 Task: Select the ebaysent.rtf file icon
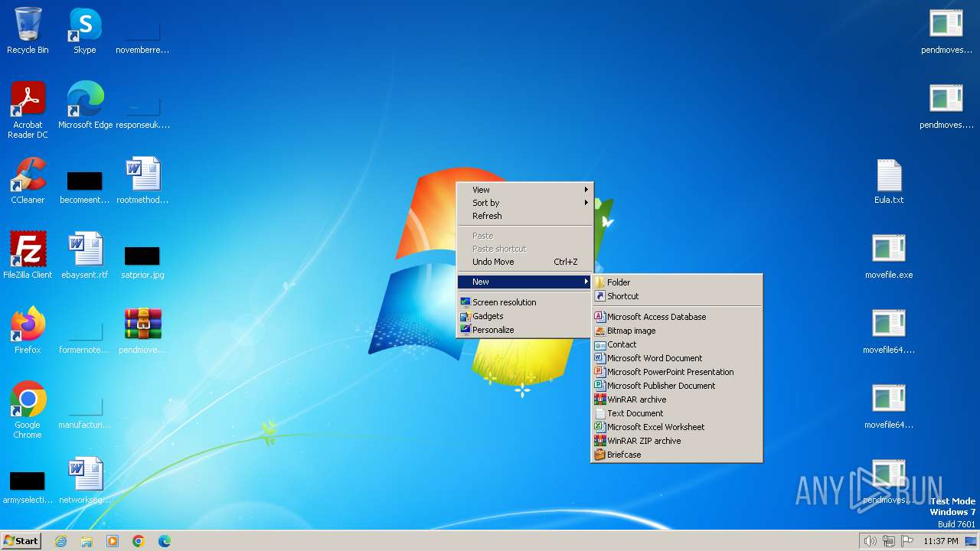(85, 256)
